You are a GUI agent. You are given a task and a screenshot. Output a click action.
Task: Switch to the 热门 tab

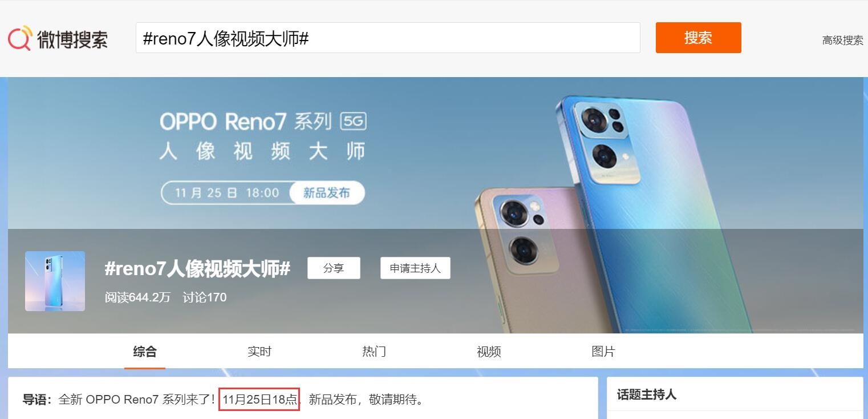click(374, 352)
